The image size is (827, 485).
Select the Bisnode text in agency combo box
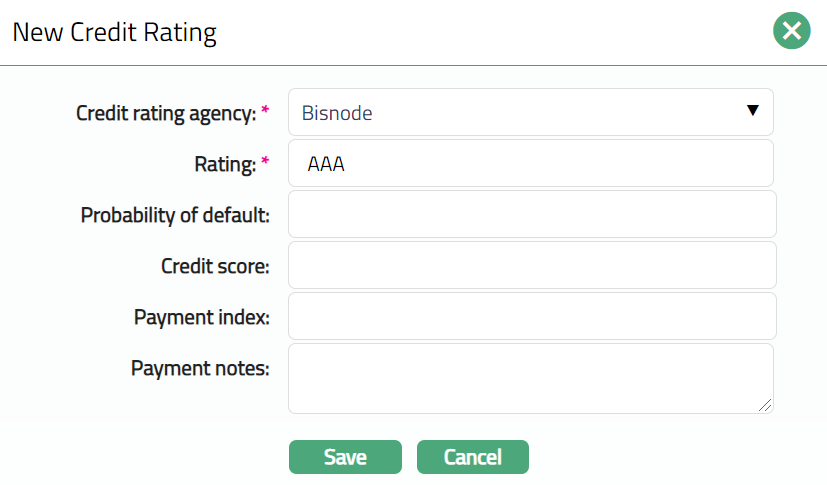pos(337,113)
